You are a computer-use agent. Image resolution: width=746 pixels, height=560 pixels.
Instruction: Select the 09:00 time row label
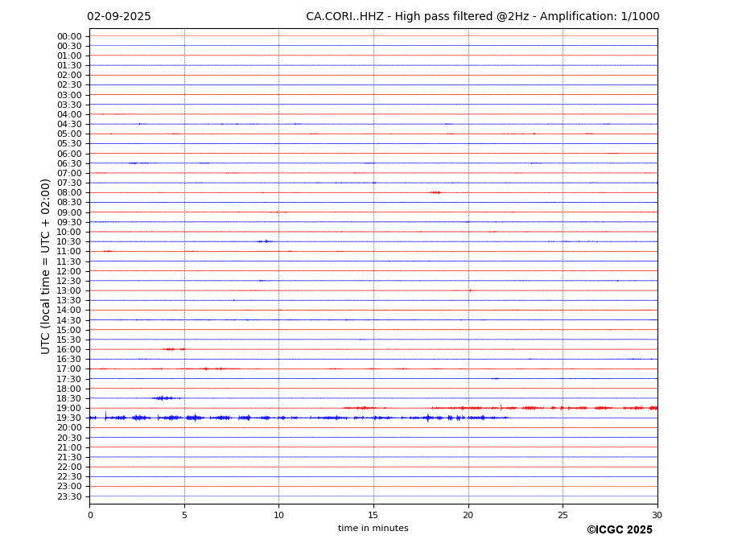coord(69,212)
